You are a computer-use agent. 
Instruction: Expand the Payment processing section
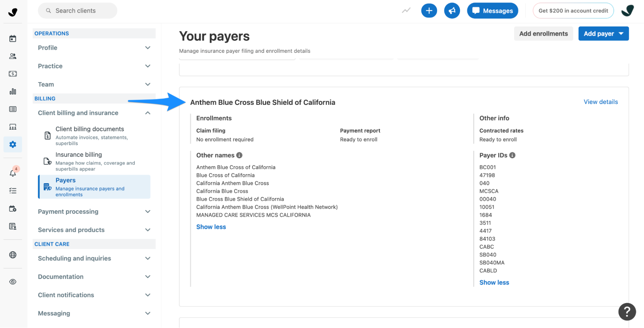94,212
